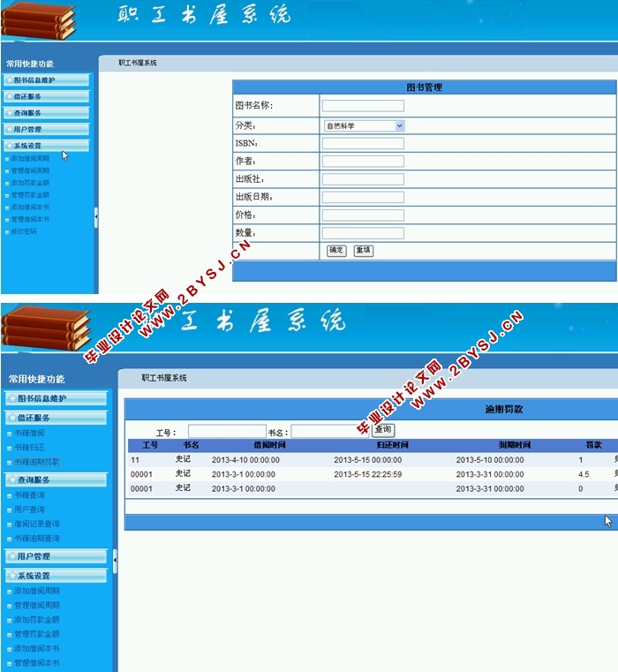Click the bullet icon beside 借阅记录查询
Image resolution: width=618 pixels, height=672 pixels.
pyautogui.click(x=10, y=525)
